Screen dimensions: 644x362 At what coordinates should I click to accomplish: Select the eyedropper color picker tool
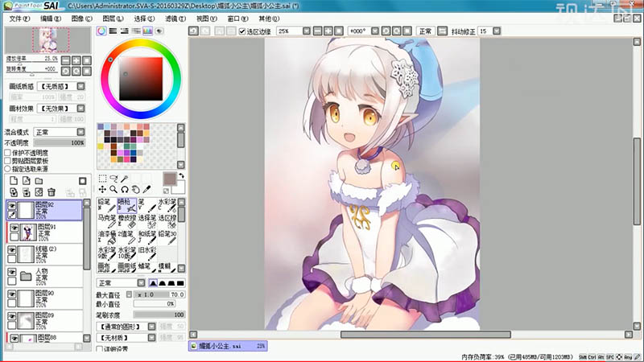coord(147,189)
